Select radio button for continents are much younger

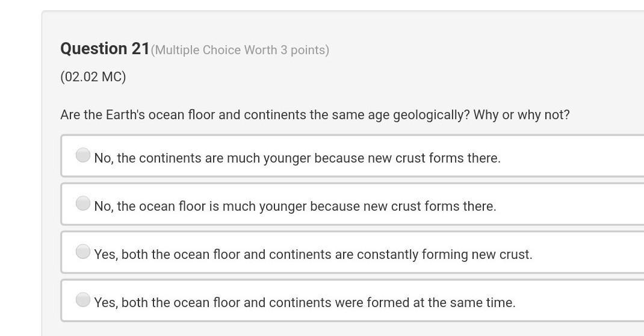coord(83,155)
